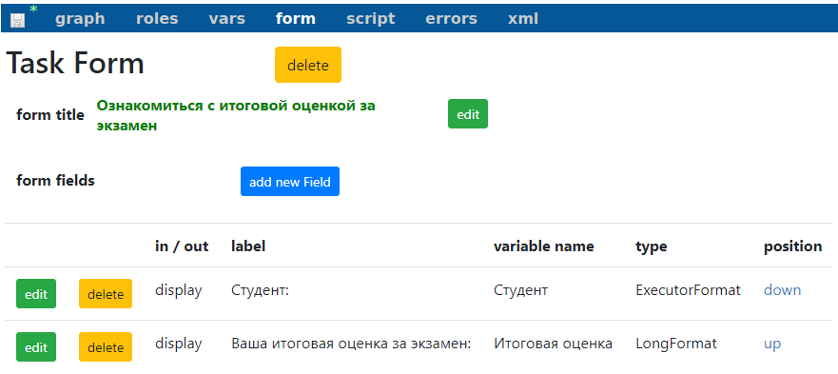The width and height of the screenshot is (838, 374).
Task: Switch to the xml tab
Action: 523,19
